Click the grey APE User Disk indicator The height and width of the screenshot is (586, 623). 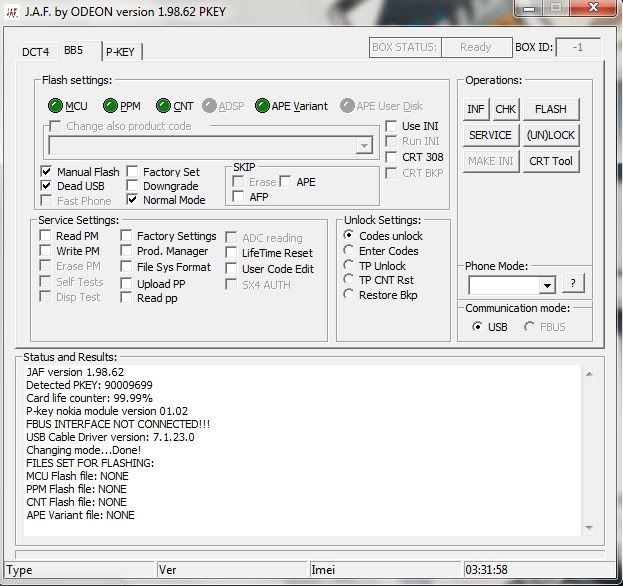(347, 106)
